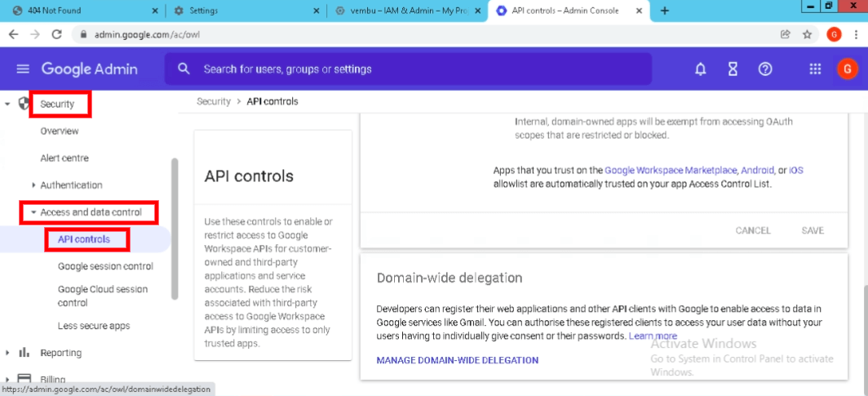Viewport: 868px width, 396px height.
Task: Click the share page icon in address bar
Action: [x=785, y=34]
